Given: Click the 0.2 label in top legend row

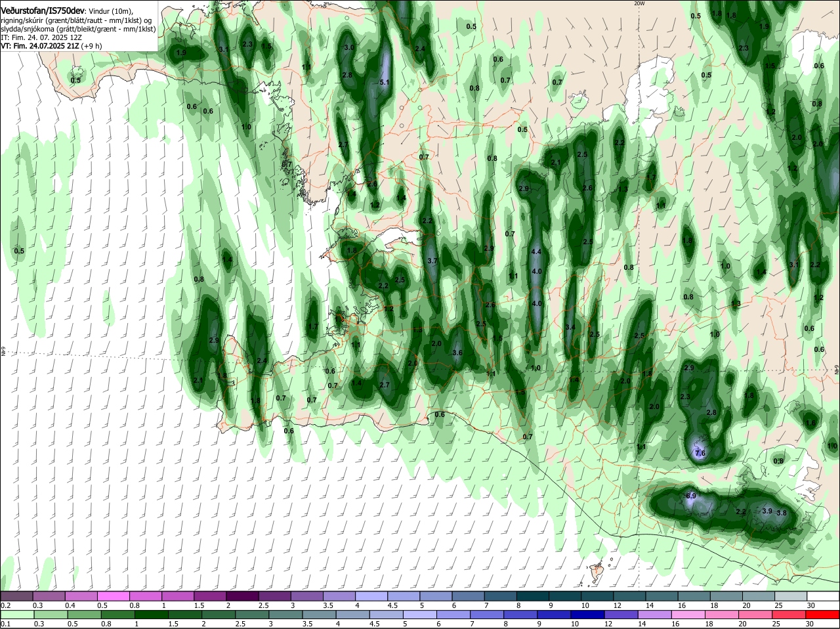Looking at the screenshot, I should click(5, 605).
